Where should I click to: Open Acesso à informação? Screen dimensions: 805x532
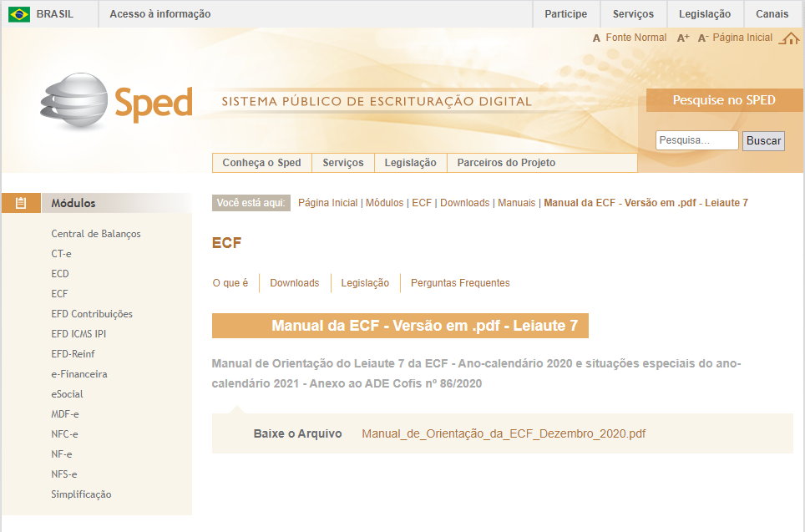(160, 14)
